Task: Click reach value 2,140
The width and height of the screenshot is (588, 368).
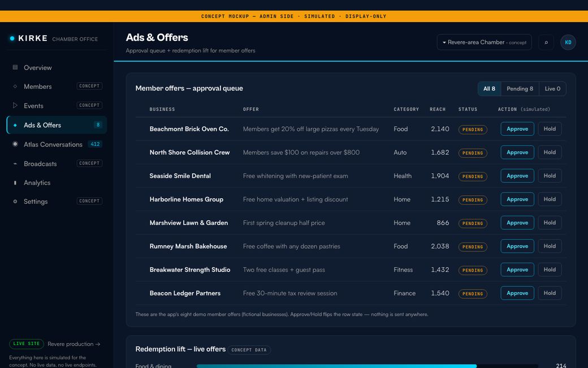Action: (440, 129)
